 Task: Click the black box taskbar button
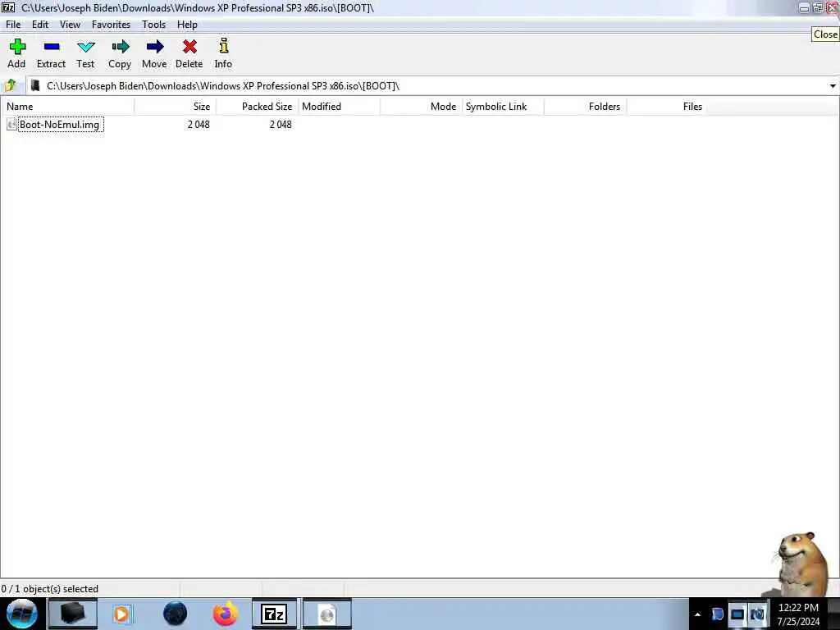point(73,614)
